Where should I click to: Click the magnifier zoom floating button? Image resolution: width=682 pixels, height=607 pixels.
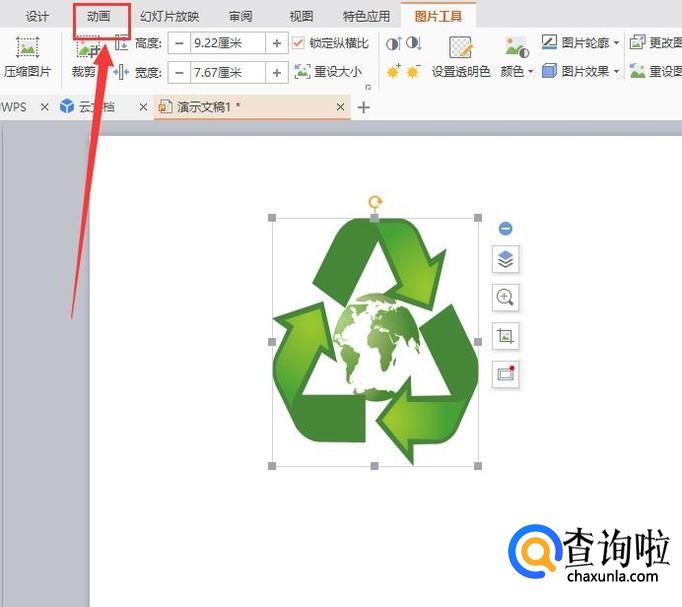[505, 298]
